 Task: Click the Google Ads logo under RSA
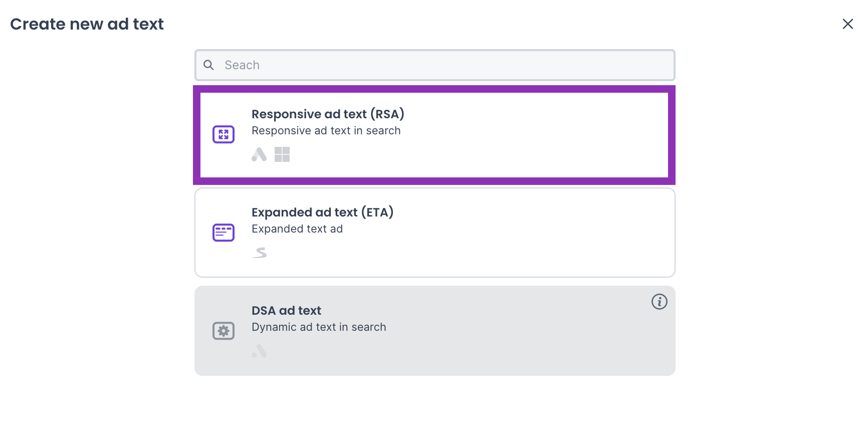click(x=259, y=154)
